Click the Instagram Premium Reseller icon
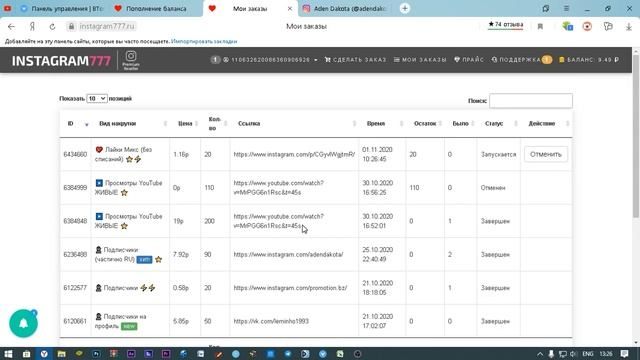The width and height of the screenshot is (640, 360). coord(131,60)
